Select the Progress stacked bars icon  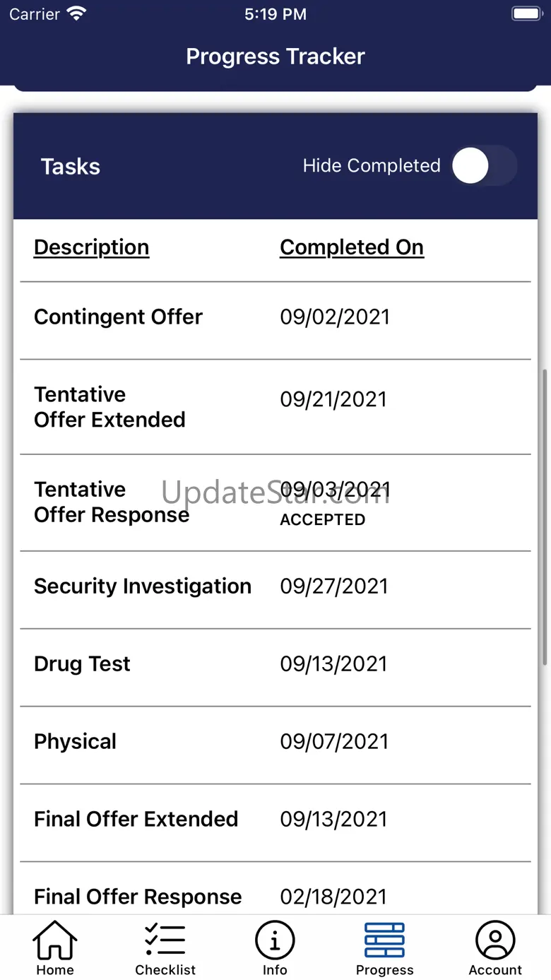pyautogui.click(x=384, y=940)
